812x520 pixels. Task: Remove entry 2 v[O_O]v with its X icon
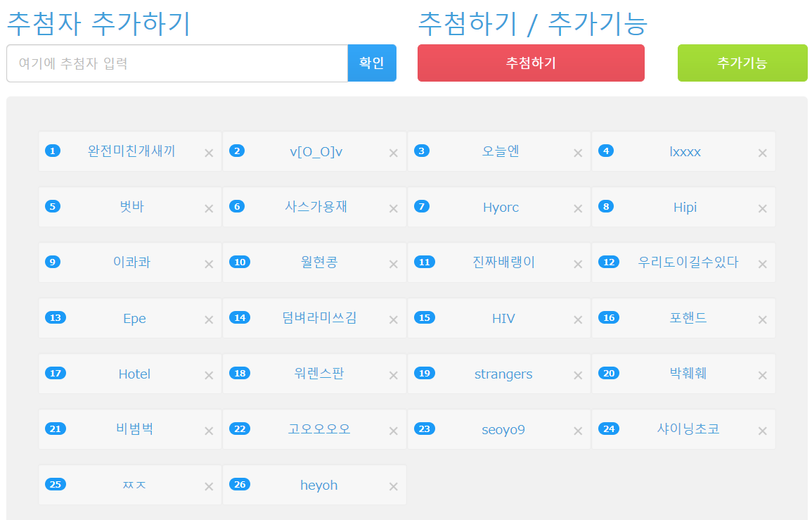(x=393, y=153)
